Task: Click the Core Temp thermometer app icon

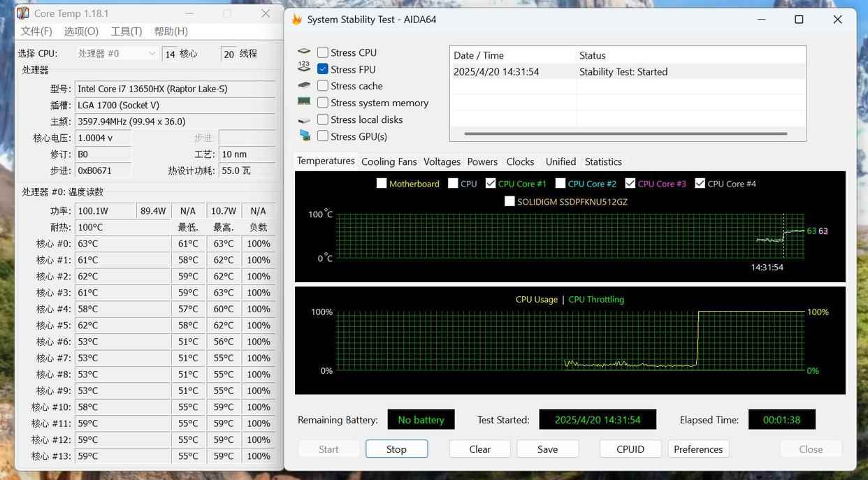Action: (x=23, y=13)
